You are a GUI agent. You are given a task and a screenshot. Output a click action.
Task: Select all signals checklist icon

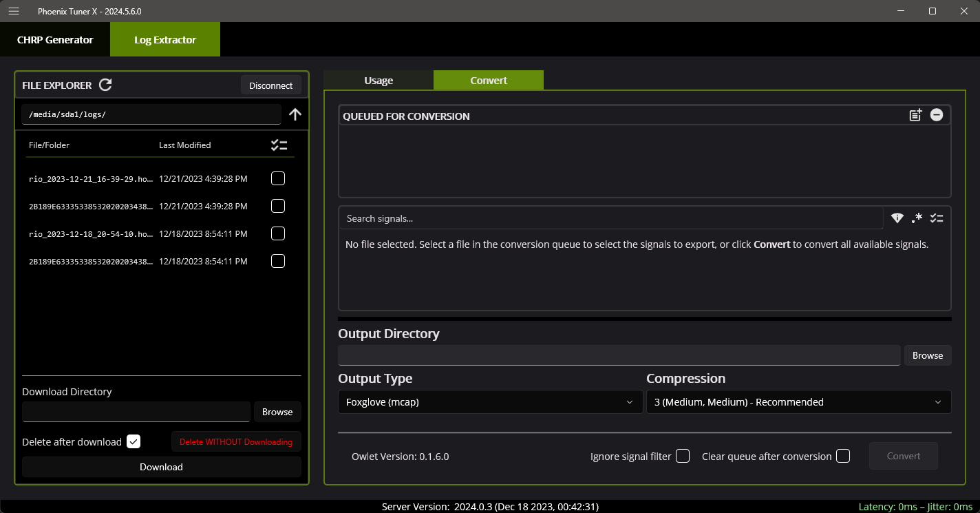937,218
